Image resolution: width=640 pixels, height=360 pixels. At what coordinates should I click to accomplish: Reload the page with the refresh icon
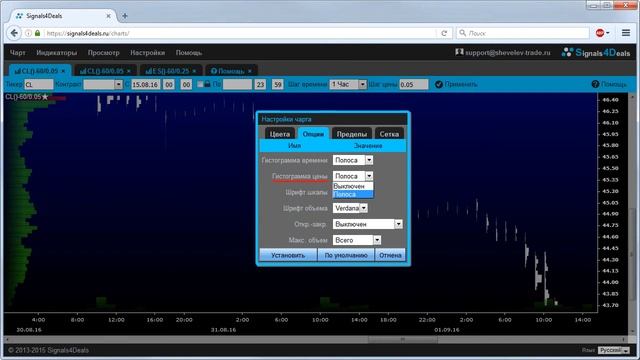point(444,33)
